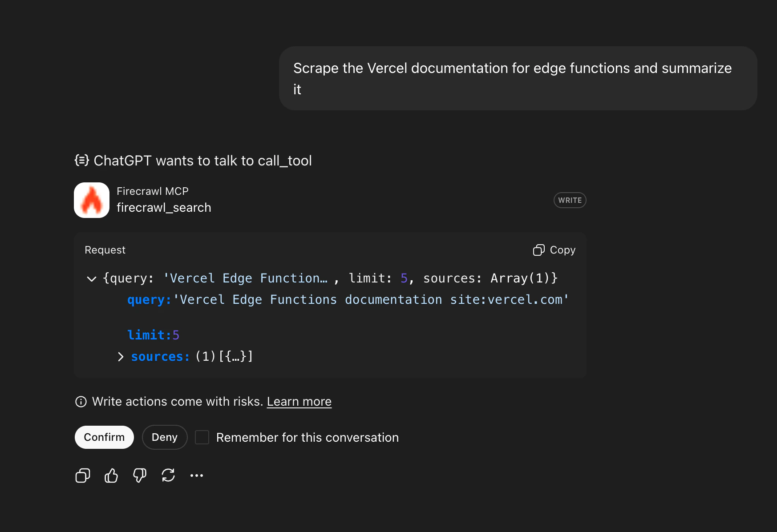The width and height of the screenshot is (777, 532).
Task: Open more options via the ellipsis icon
Action: [197, 475]
